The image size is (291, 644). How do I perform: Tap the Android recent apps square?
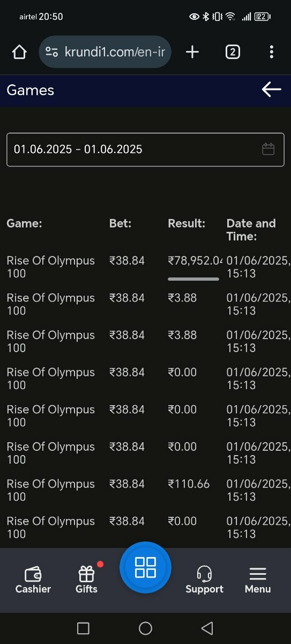point(83,628)
